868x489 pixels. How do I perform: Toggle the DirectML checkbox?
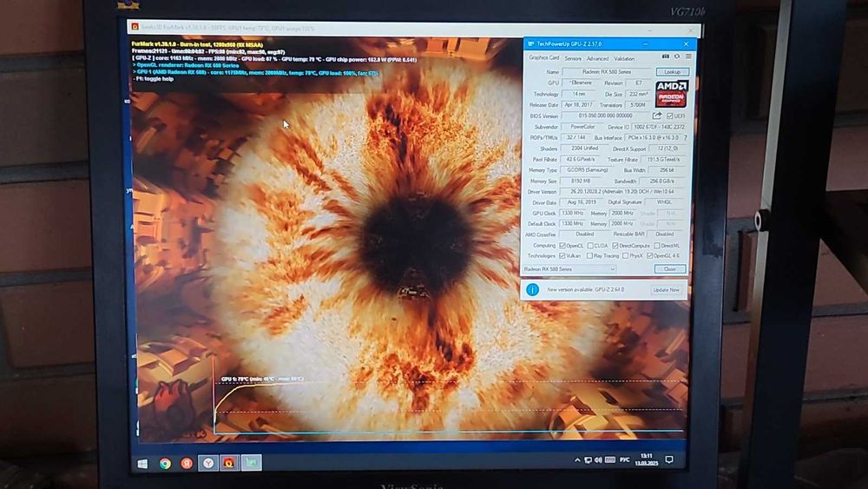656,245
